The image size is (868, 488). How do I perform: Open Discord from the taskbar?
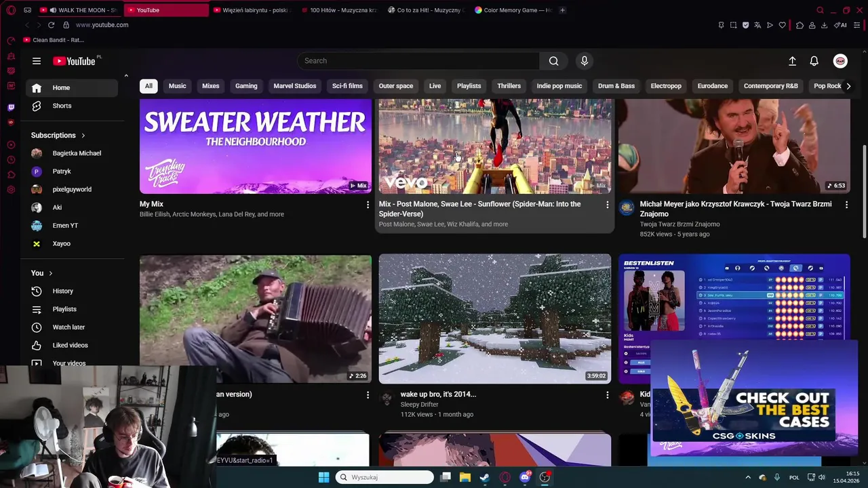(x=525, y=477)
